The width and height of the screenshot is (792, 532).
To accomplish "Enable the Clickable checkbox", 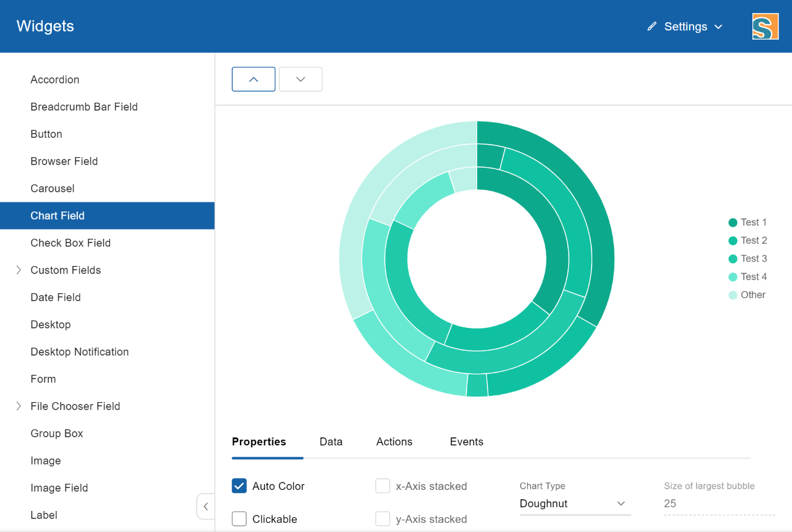I will (239, 519).
